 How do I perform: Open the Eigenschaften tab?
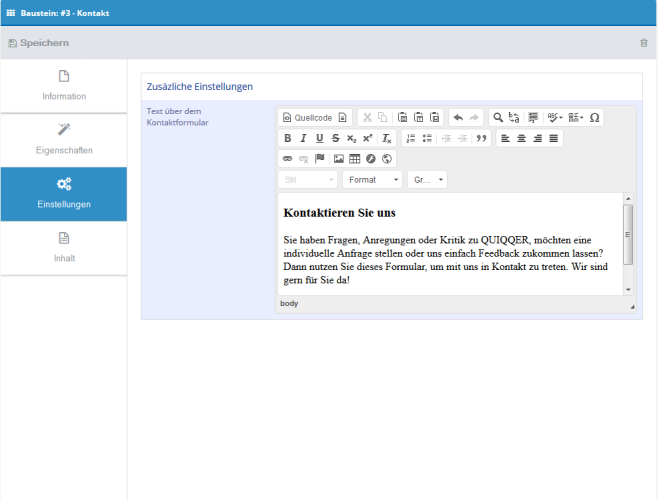pyautogui.click(x=64, y=139)
